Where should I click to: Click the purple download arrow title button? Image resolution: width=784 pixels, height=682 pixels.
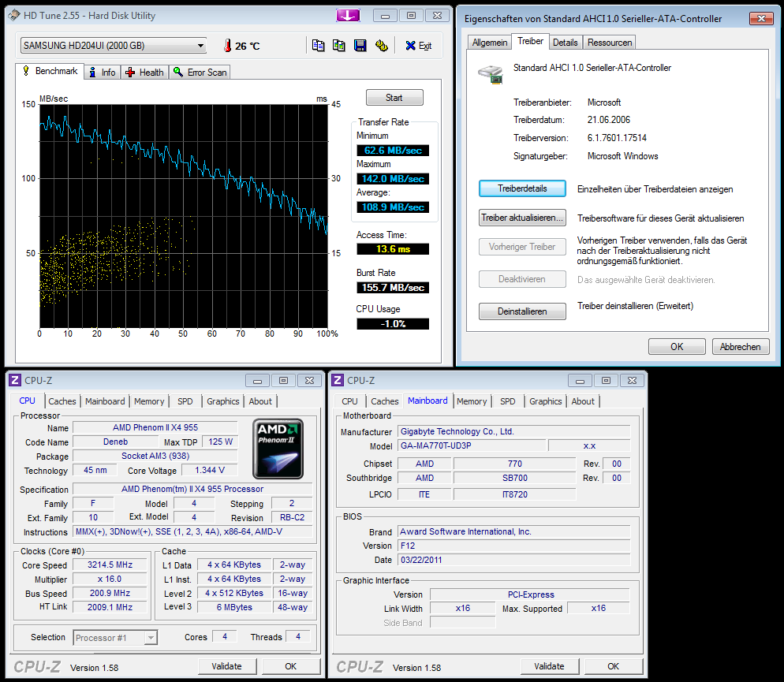[348, 15]
